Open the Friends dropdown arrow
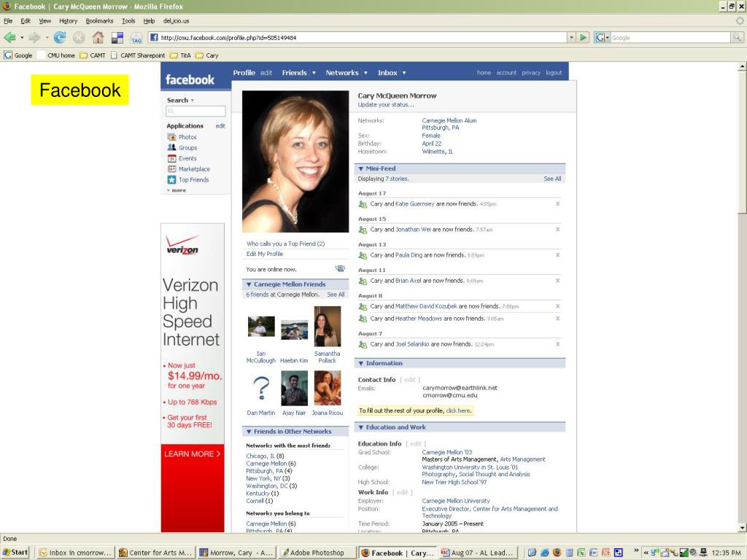This screenshot has height=560, width=747. click(314, 73)
